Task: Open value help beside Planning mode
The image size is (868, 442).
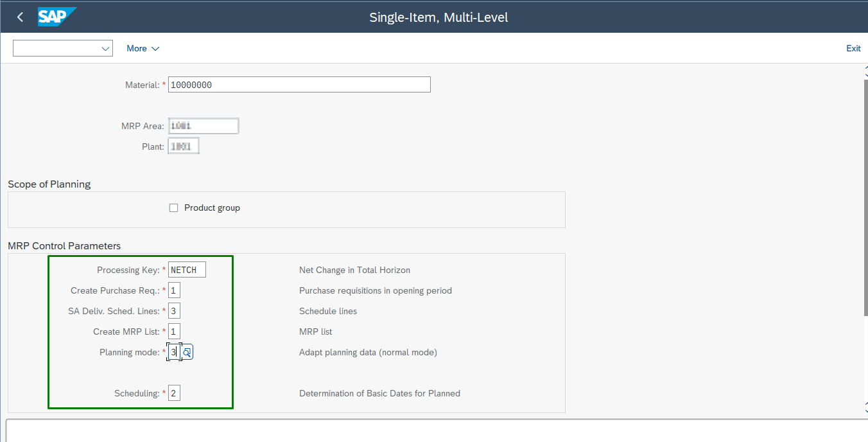Action: pos(187,353)
